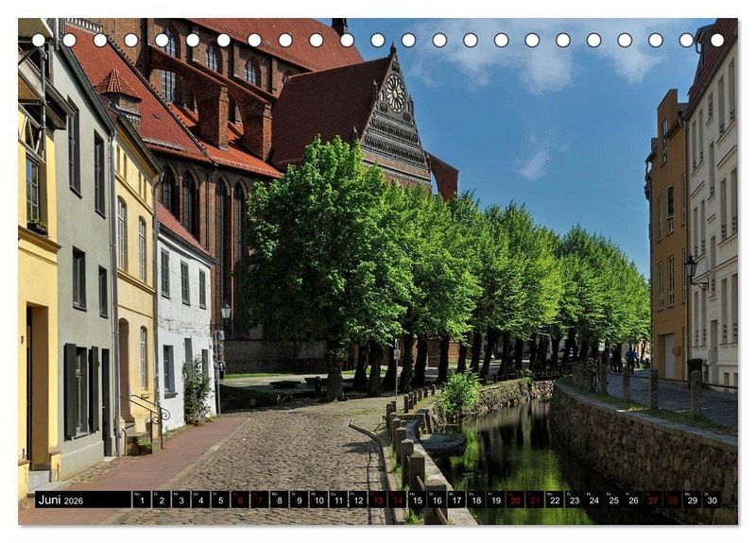Image resolution: width=756 pixels, height=543 pixels.
Task: Pick the red weekend cell 21
Action: [535, 500]
